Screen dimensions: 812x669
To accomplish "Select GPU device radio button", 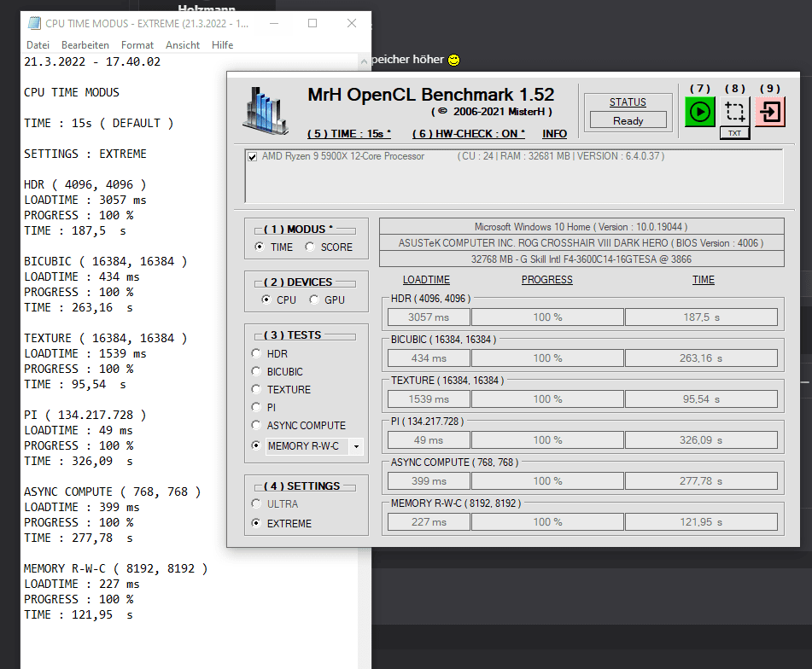I will [x=314, y=300].
